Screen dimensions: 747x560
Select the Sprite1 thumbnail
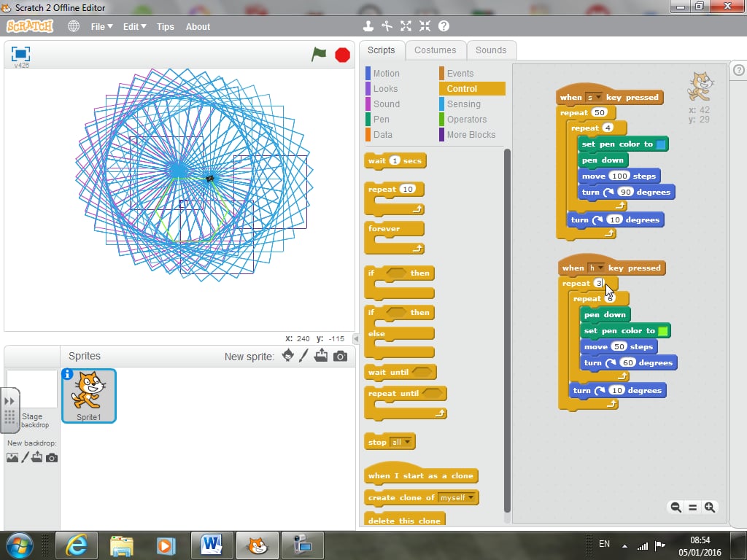click(x=88, y=395)
